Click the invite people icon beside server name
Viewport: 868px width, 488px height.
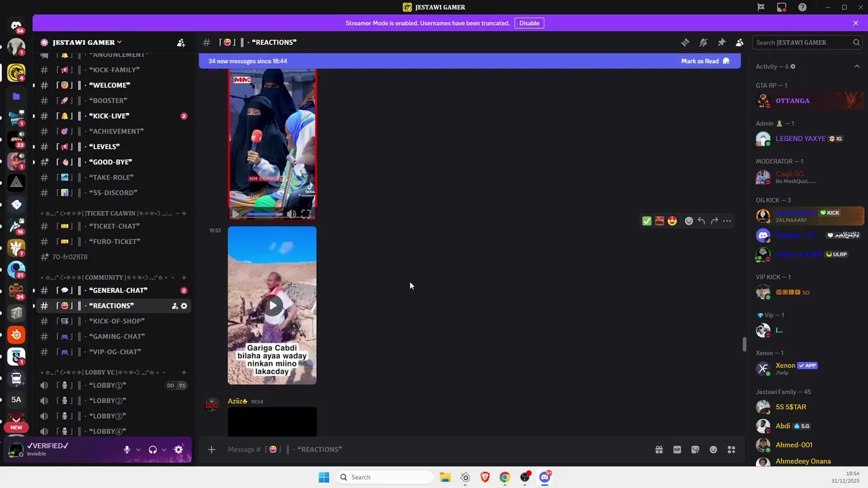(x=181, y=42)
